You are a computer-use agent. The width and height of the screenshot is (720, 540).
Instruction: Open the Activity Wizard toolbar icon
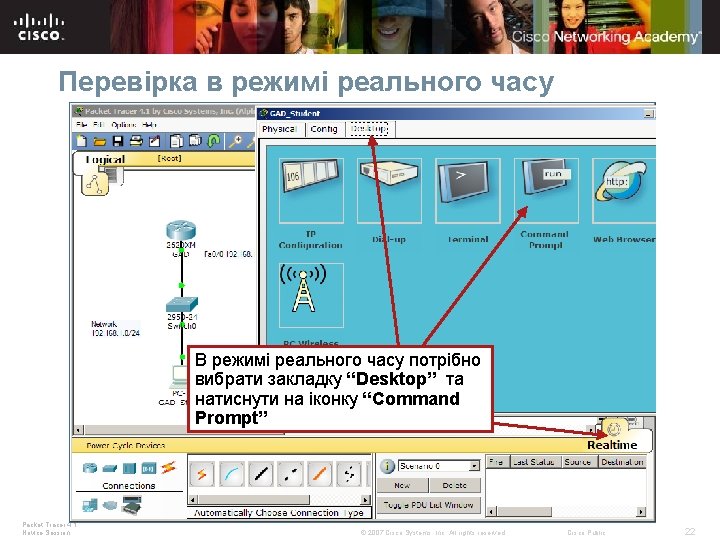tap(154, 141)
